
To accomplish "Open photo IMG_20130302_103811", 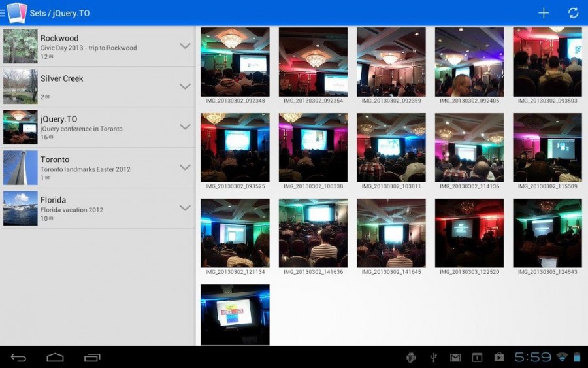I will click(x=391, y=148).
